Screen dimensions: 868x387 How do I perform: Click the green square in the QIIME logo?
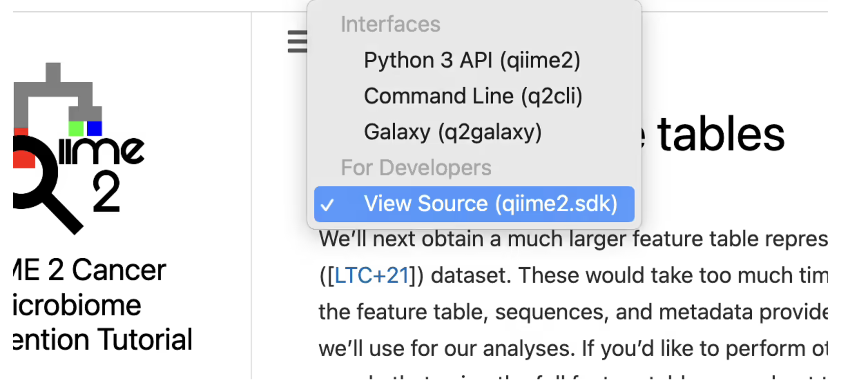(77, 129)
